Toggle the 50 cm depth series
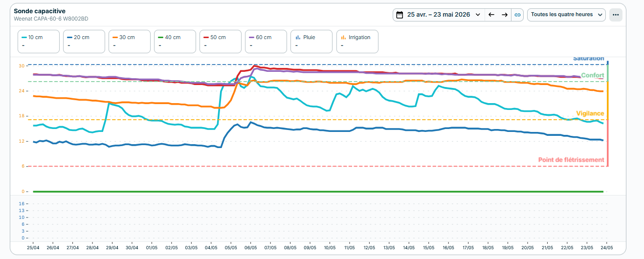Screen dimensions: 644x259 [221, 42]
